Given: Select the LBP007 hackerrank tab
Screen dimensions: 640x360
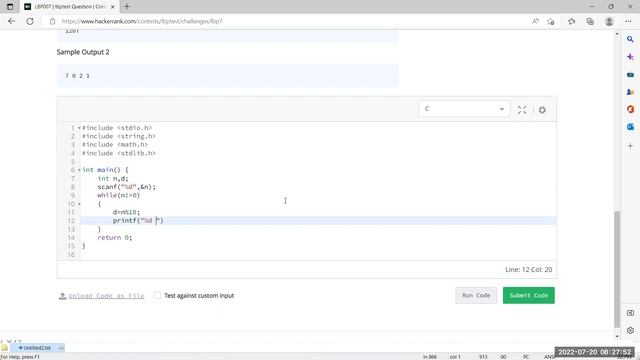Looking at the screenshot, I should (x=69, y=7).
